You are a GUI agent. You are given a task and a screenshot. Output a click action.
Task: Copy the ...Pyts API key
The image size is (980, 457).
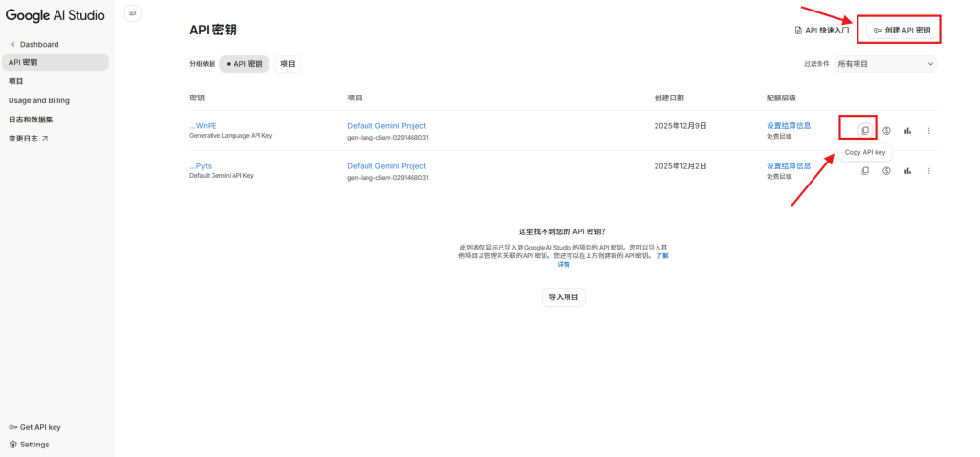864,171
